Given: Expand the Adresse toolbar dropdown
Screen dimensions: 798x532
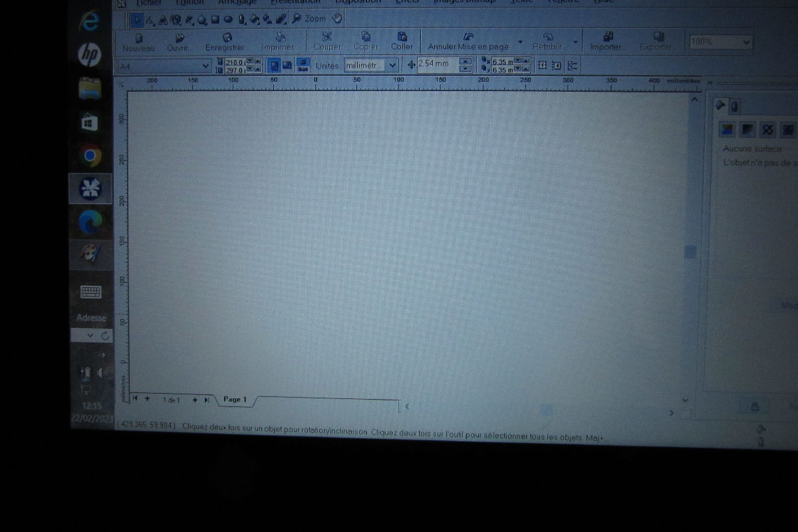Looking at the screenshot, I should (x=90, y=336).
